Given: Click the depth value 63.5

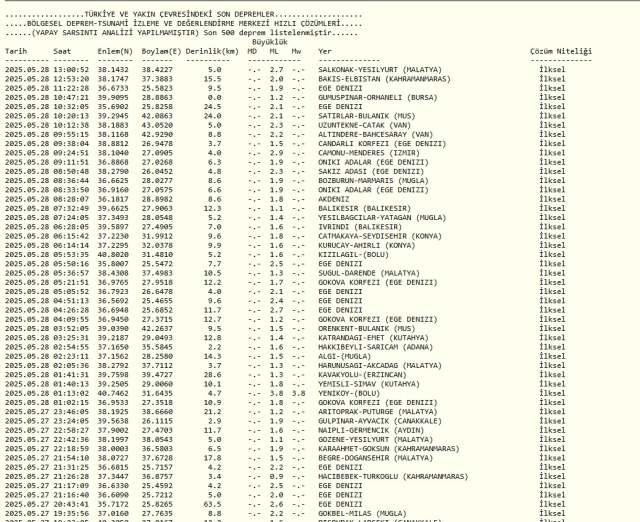Looking at the screenshot, I should coord(213,504).
